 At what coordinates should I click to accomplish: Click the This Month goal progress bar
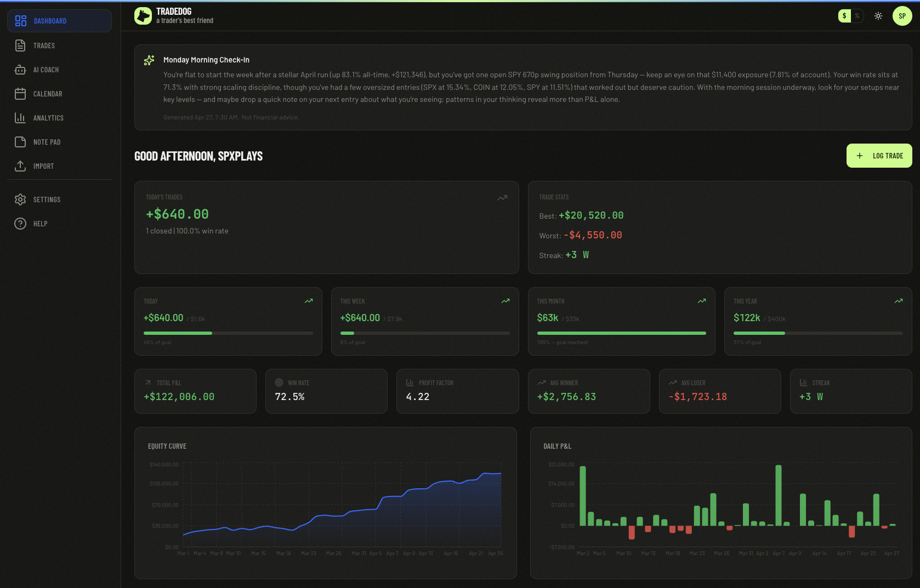point(622,333)
